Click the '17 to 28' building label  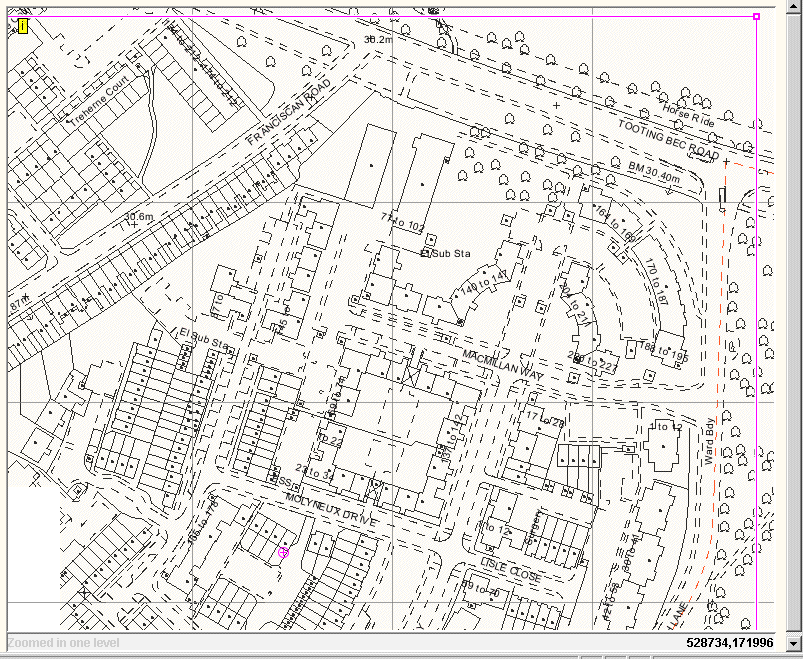tap(545, 419)
